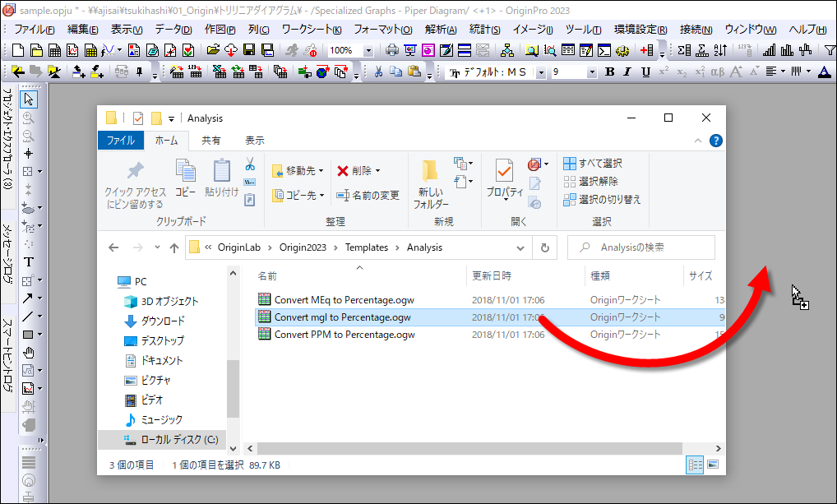Image resolution: width=837 pixels, height=504 pixels.
Task: Click in the Analysisの検索 search box
Action: point(641,247)
